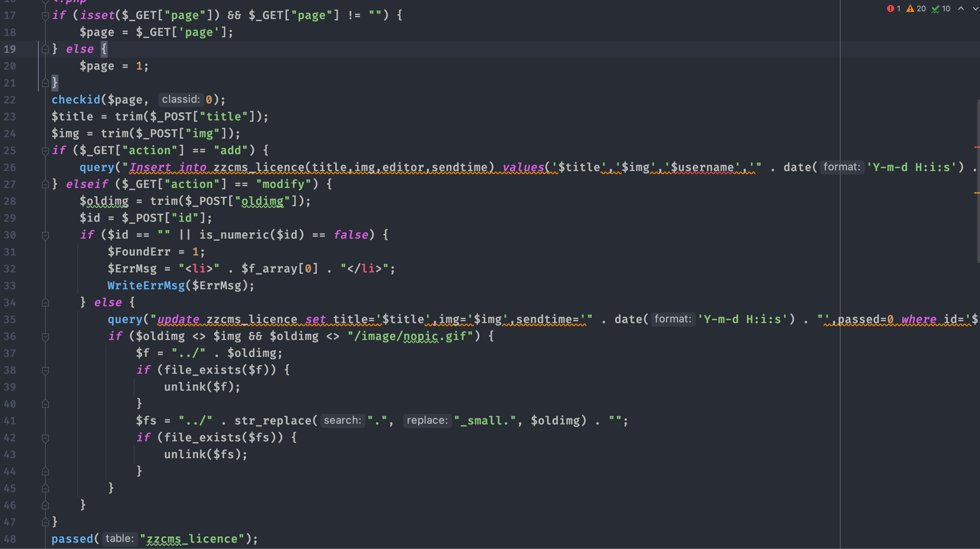This screenshot has width=980, height=549.
Task: Collapse the is_numeric if block at line 30
Action: point(45,235)
